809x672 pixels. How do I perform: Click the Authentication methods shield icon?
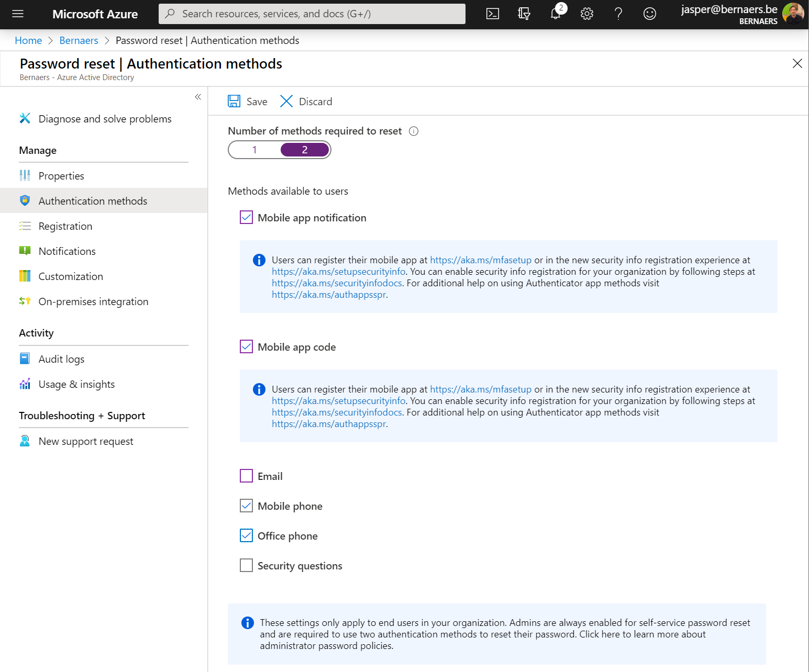click(25, 200)
